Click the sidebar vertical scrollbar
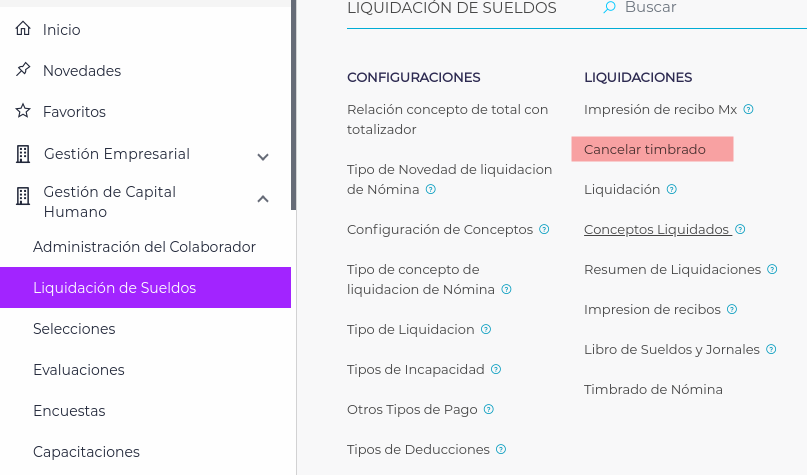The image size is (807, 475). (293, 100)
